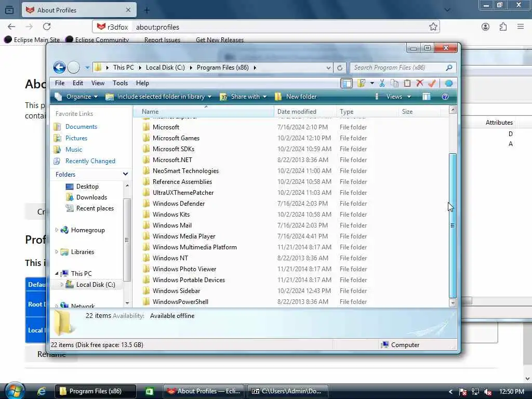Open the Share with dropdown
The image size is (532, 399).
[x=243, y=97]
